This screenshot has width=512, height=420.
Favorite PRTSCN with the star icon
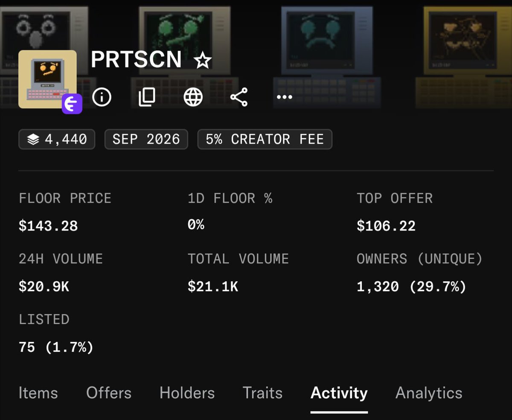(x=202, y=61)
